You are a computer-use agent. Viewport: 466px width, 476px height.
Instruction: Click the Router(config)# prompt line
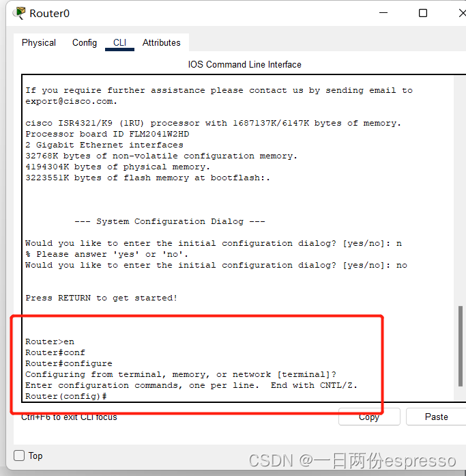(x=66, y=396)
